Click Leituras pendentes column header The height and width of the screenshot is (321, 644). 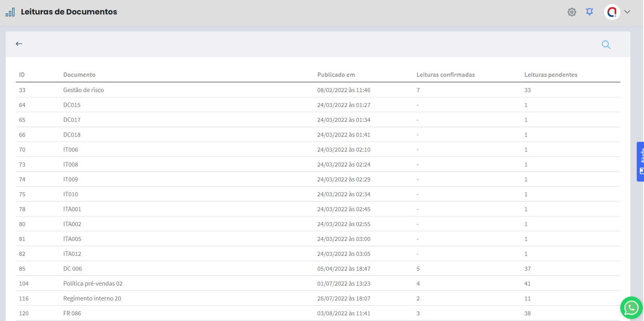(x=551, y=75)
